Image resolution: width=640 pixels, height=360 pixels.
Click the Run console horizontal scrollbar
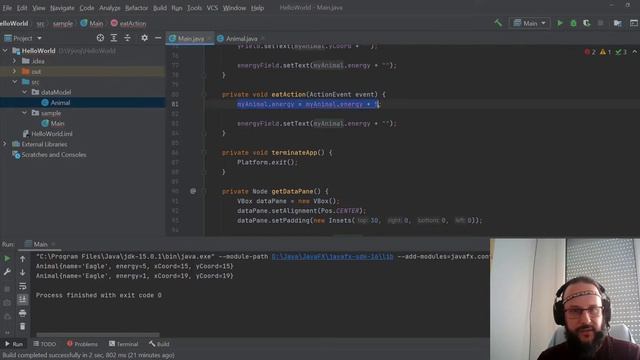[x=98, y=335]
